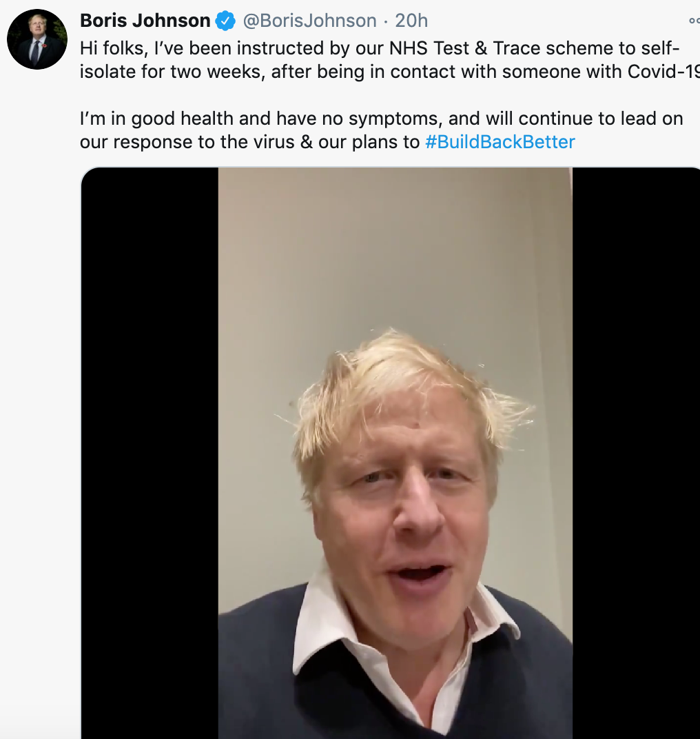Open the tweet's more options menu

point(694,21)
